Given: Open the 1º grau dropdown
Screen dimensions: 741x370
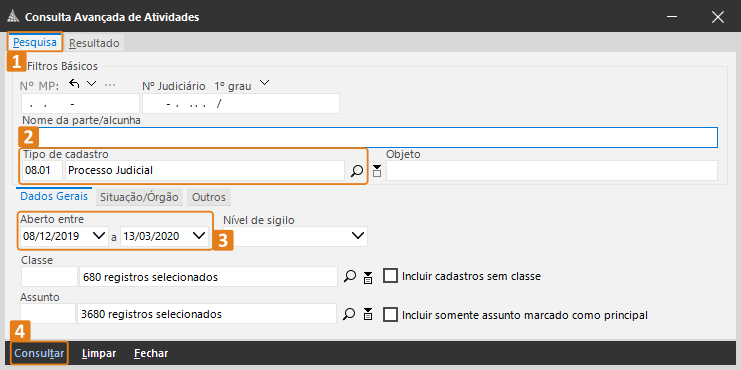Looking at the screenshot, I should pyautogui.click(x=264, y=83).
